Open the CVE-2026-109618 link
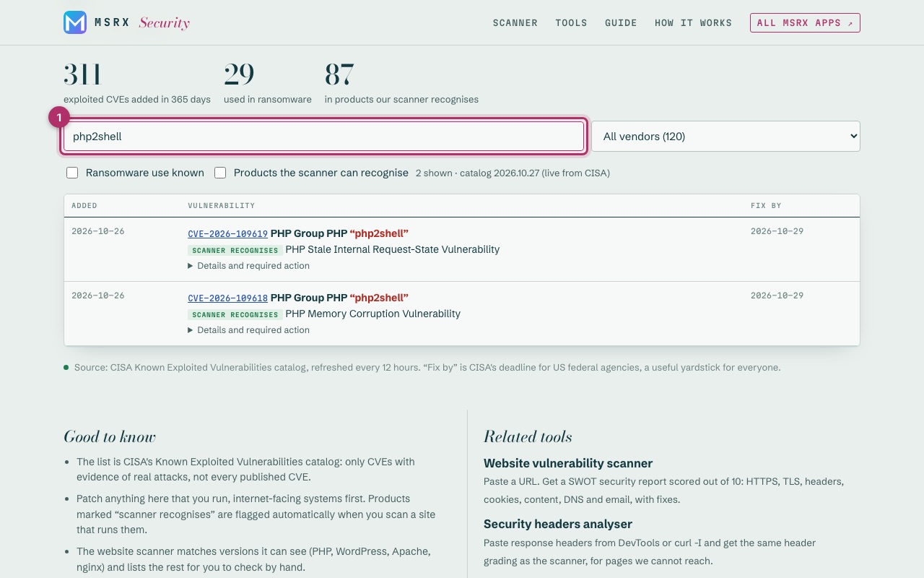924x578 pixels. click(227, 298)
